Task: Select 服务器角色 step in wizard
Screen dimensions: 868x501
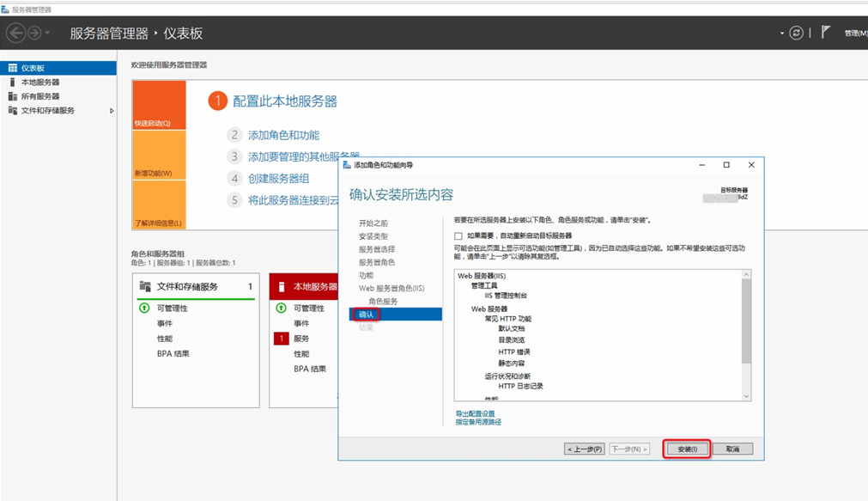Action: point(377,262)
